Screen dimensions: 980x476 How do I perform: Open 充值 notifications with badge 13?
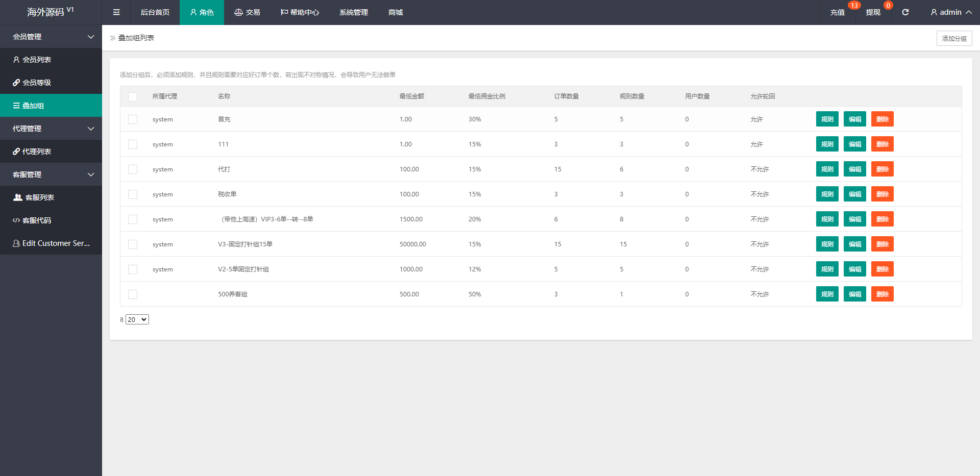coord(837,12)
